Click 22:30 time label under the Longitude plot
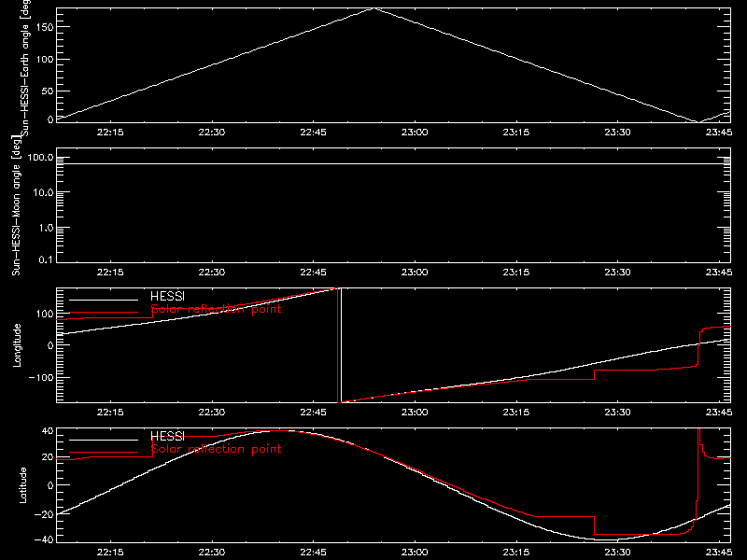This screenshot has width=747, height=560. click(x=212, y=413)
